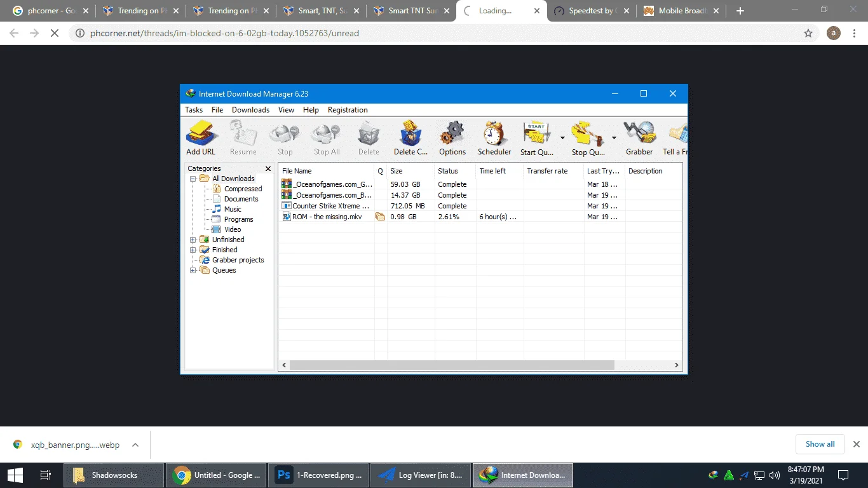The width and height of the screenshot is (868, 488).
Task: Select the 59.03 GB Oceanofgames download row
Action: click(480, 184)
